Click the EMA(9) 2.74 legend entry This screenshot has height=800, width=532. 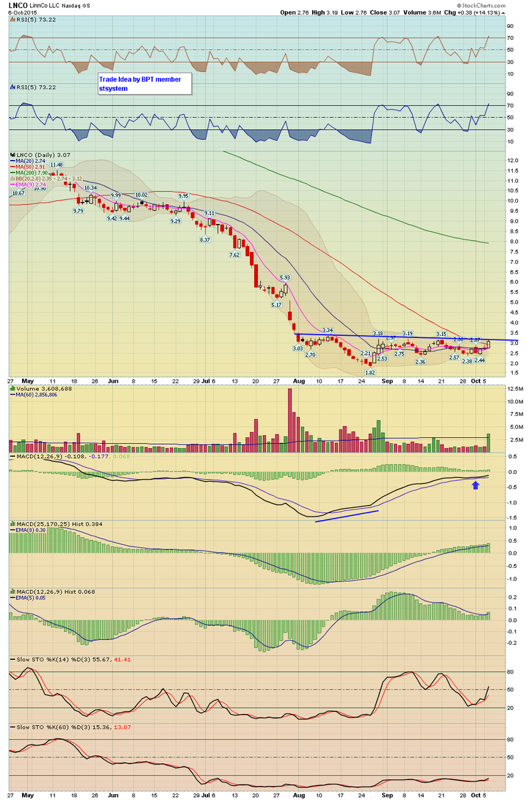click(x=28, y=185)
